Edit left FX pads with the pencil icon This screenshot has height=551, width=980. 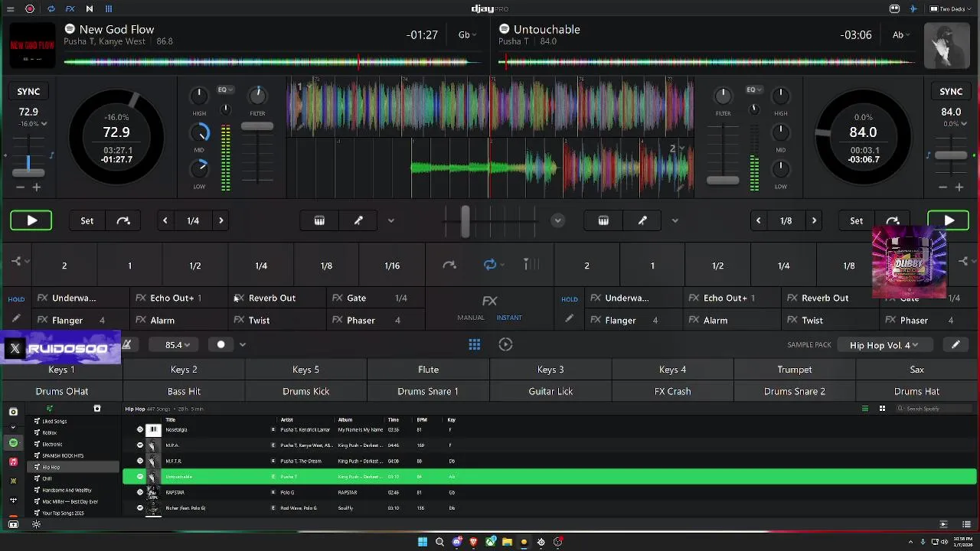[16, 319]
